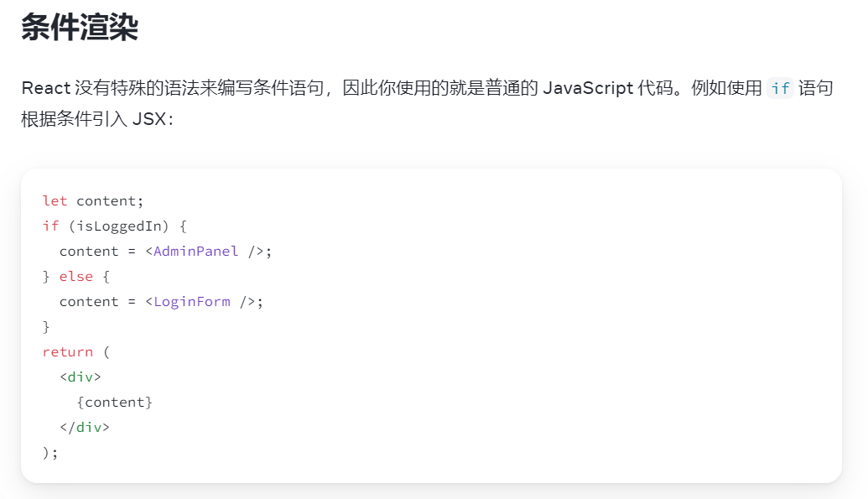The image size is (868, 499).
Task: Click the return keyword in the code
Action: click(67, 352)
